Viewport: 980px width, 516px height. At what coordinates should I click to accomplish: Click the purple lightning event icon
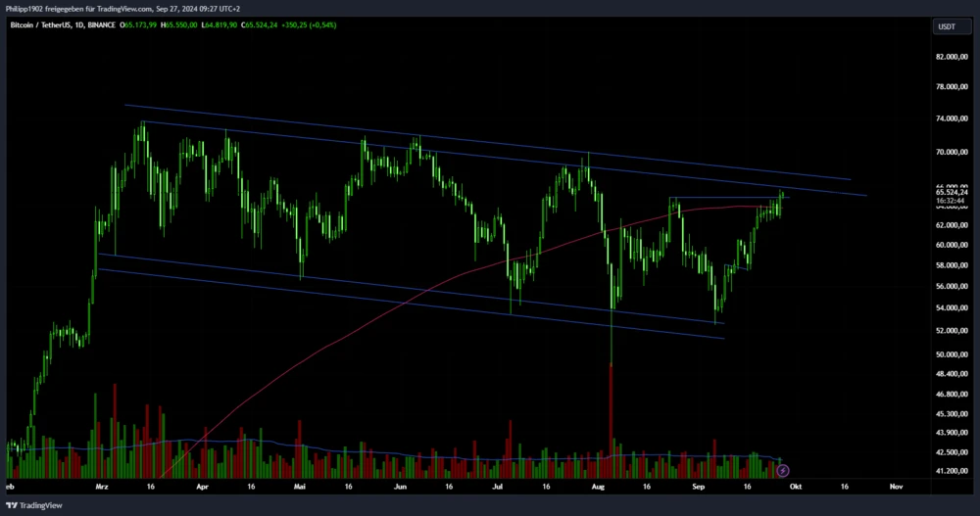(782, 470)
